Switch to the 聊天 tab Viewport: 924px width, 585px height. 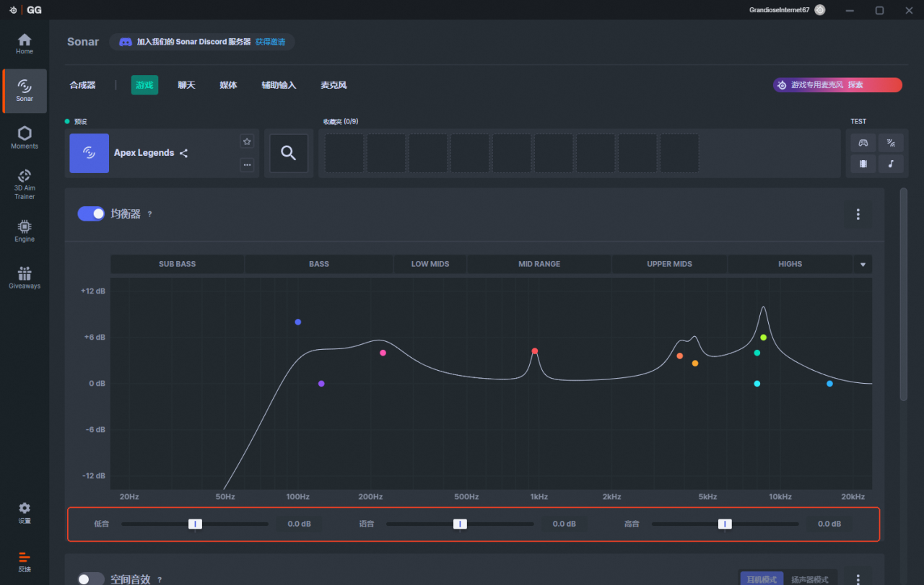point(186,85)
